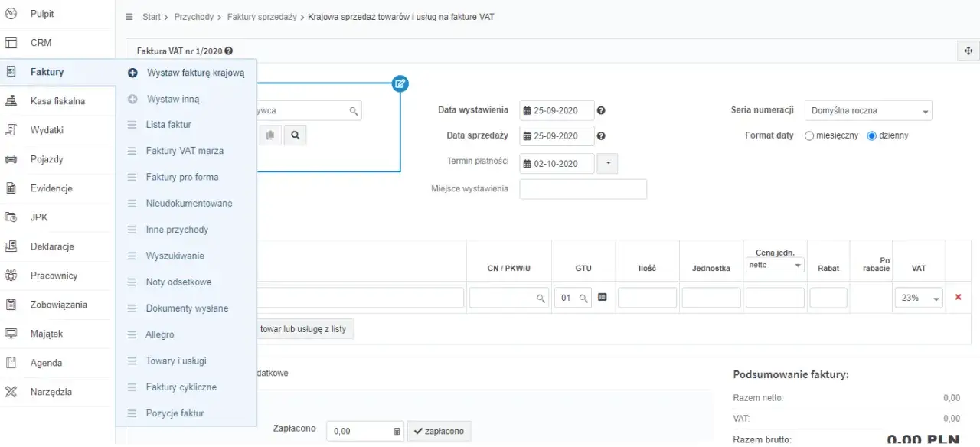Click the move arrows icon at top right

pyautogui.click(x=968, y=51)
